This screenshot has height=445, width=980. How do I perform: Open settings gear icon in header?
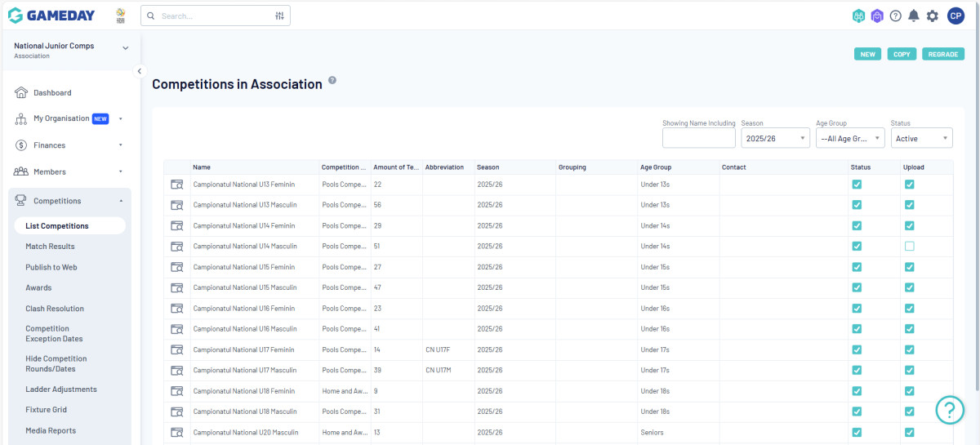[933, 16]
